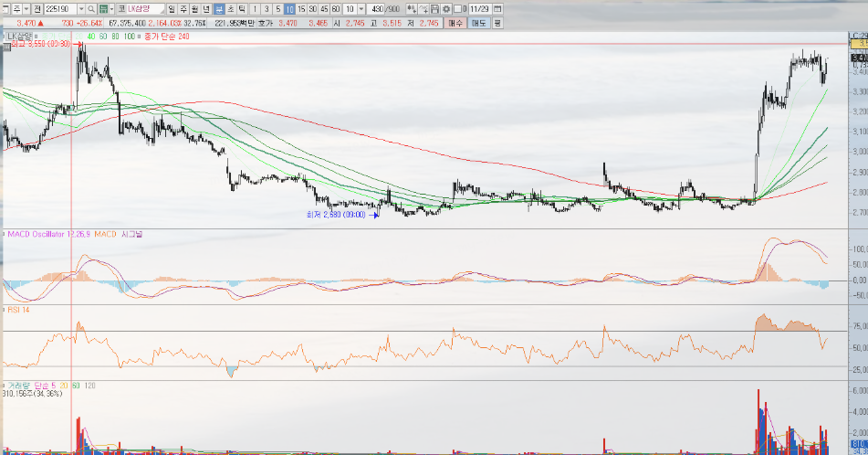Screen dimensions: 868x455
Task: Click the glasses icon in the toolbar
Action: (x=424, y=9)
